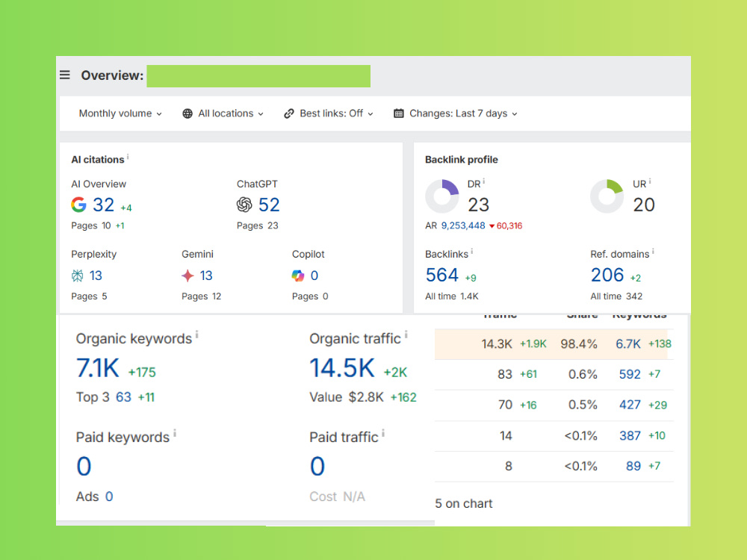Click the UR donut chart
This screenshot has width=747, height=560.
[x=607, y=196]
